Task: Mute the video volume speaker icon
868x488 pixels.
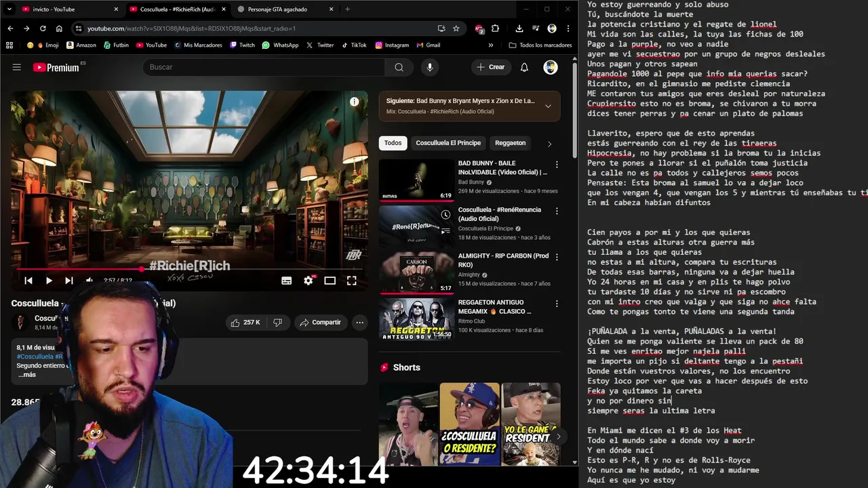Action: tap(90, 281)
